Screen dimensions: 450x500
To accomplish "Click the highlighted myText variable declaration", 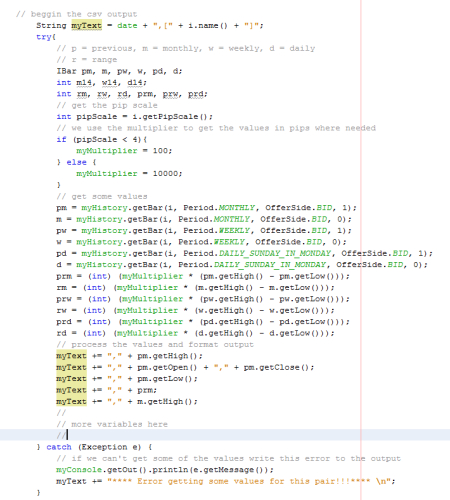I will (86, 26).
